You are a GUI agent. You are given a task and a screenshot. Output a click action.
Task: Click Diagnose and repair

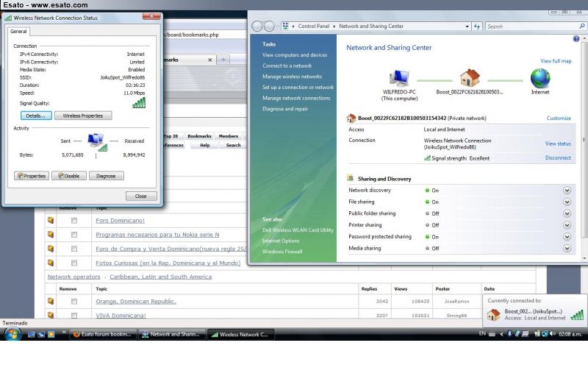click(x=285, y=109)
